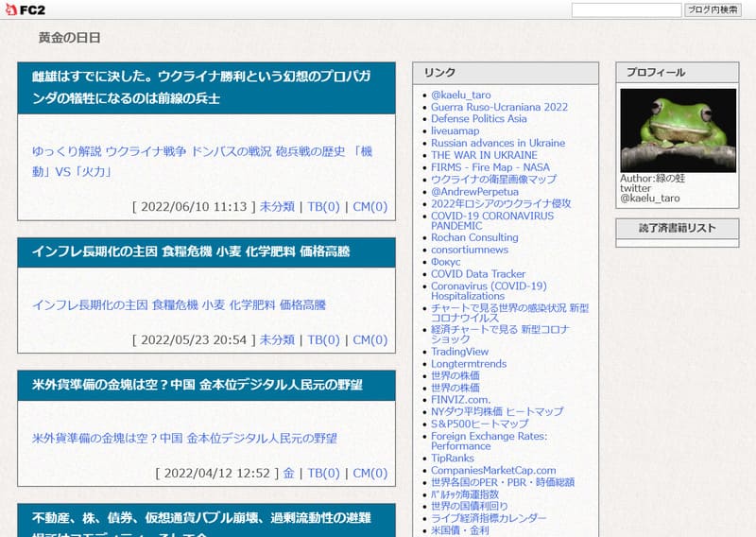Open 未分類 category of the 2022/06/10 post

[x=277, y=206]
